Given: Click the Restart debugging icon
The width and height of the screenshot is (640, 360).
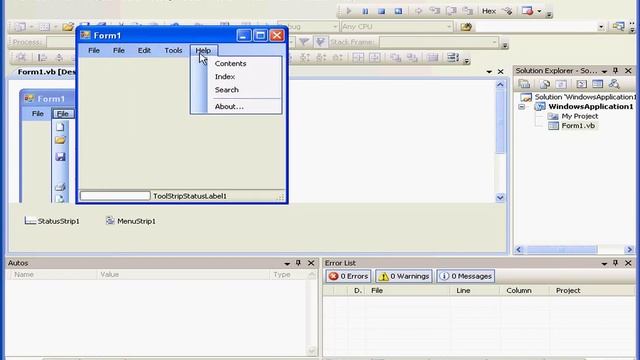Looking at the screenshot, I should pos(398,11).
